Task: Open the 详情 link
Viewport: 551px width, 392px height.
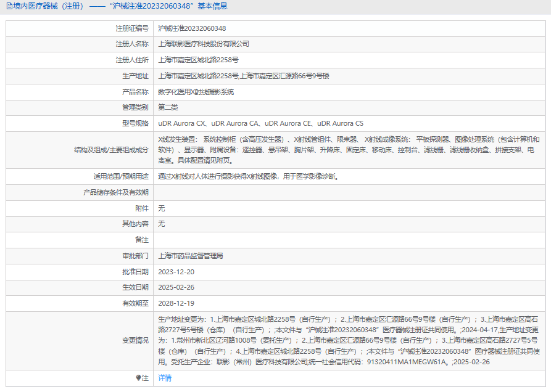Action: point(165,378)
